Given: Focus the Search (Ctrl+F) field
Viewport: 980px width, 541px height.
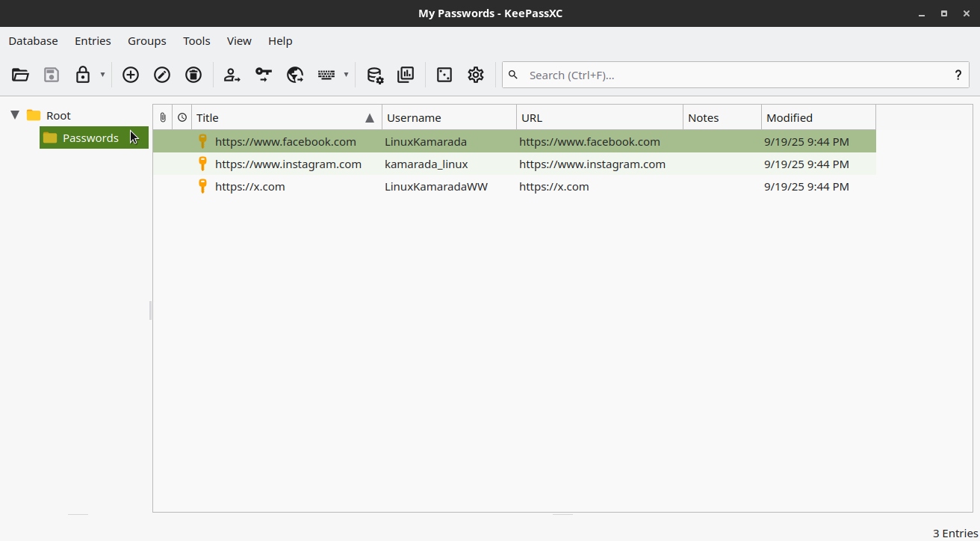Looking at the screenshot, I should pyautogui.click(x=736, y=75).
